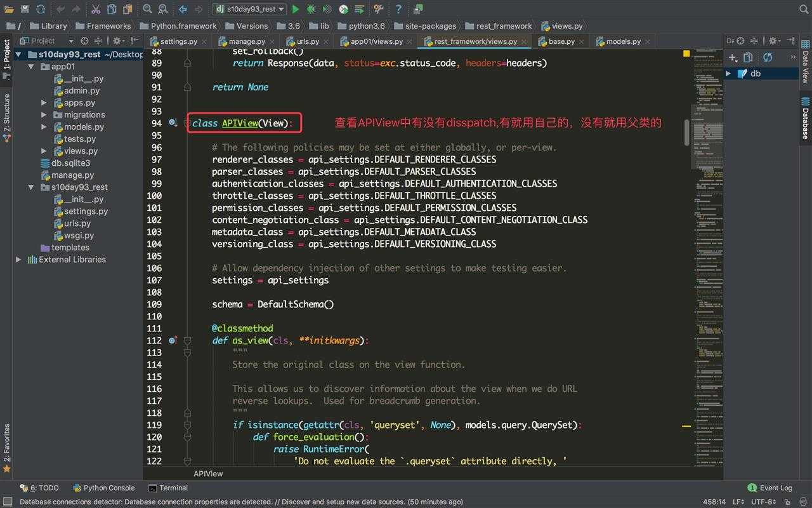Select db.sqlite3 in project tree

pos(65,163)
